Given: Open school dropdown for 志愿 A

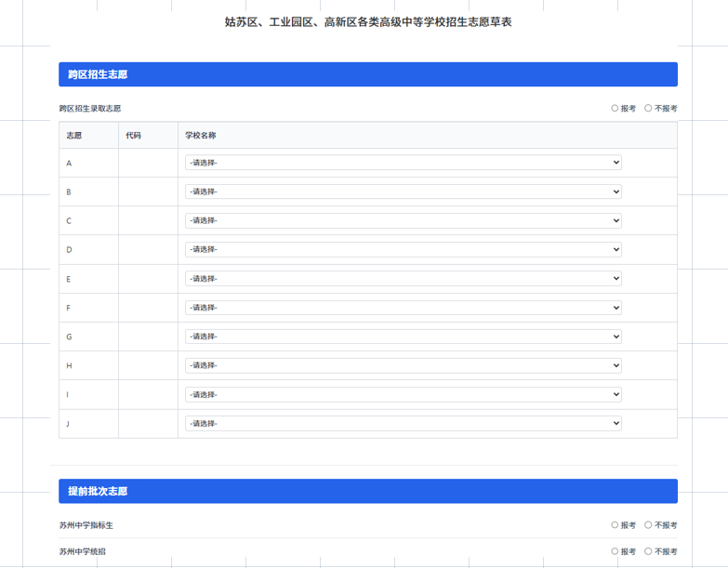Looking at the screenshot, I should (403, 163).
